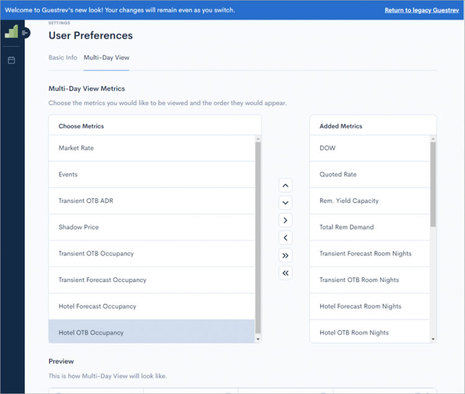Click Added Metrics scrollbar up arrow

433,138
